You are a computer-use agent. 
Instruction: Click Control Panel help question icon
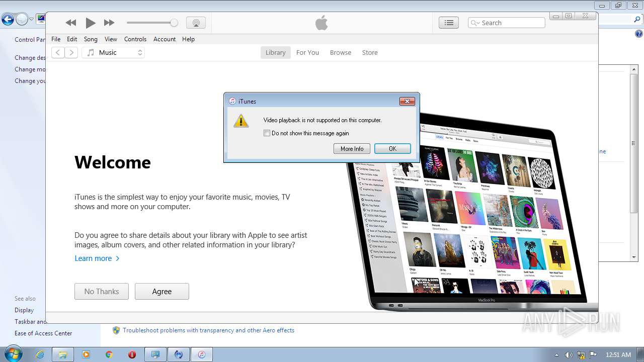(x=638, y=34)
